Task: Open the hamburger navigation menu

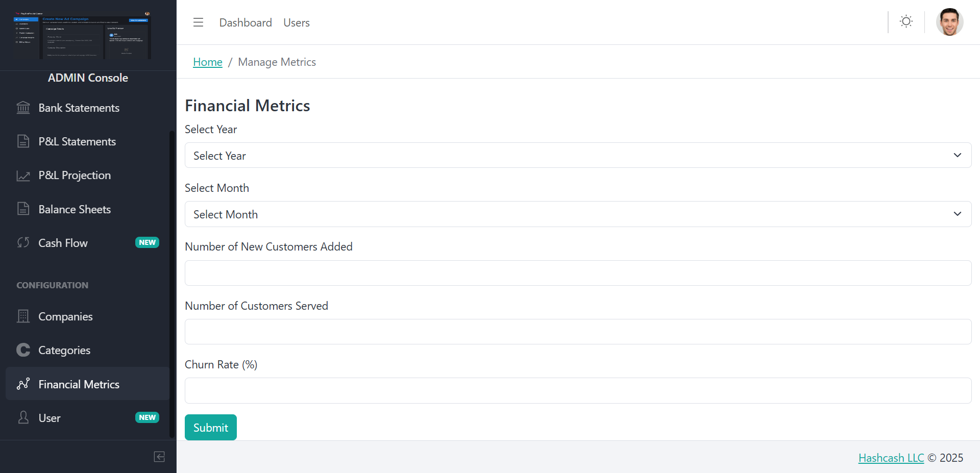Action: click(x=198, y=22)
